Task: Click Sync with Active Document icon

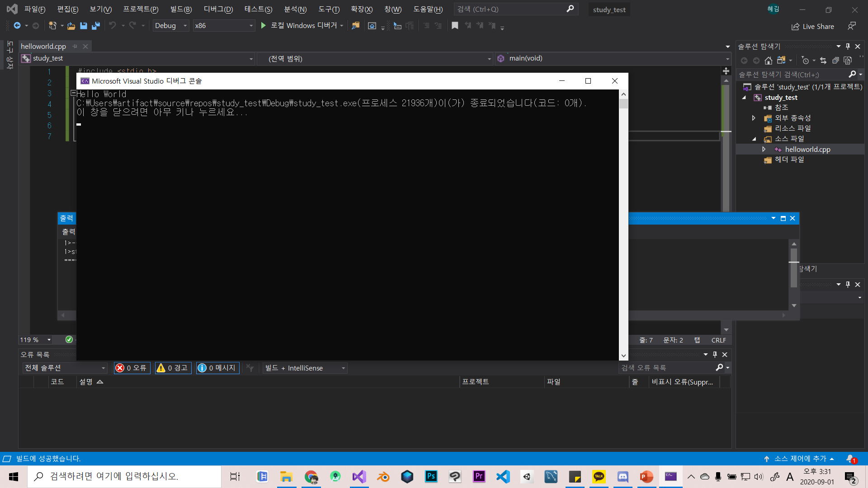Action: (823, 61)
